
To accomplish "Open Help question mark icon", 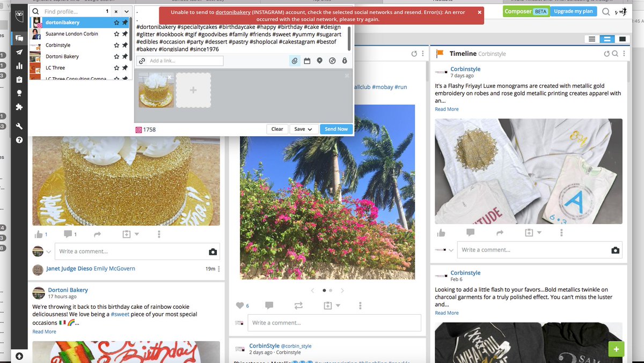I will [19, 140].
